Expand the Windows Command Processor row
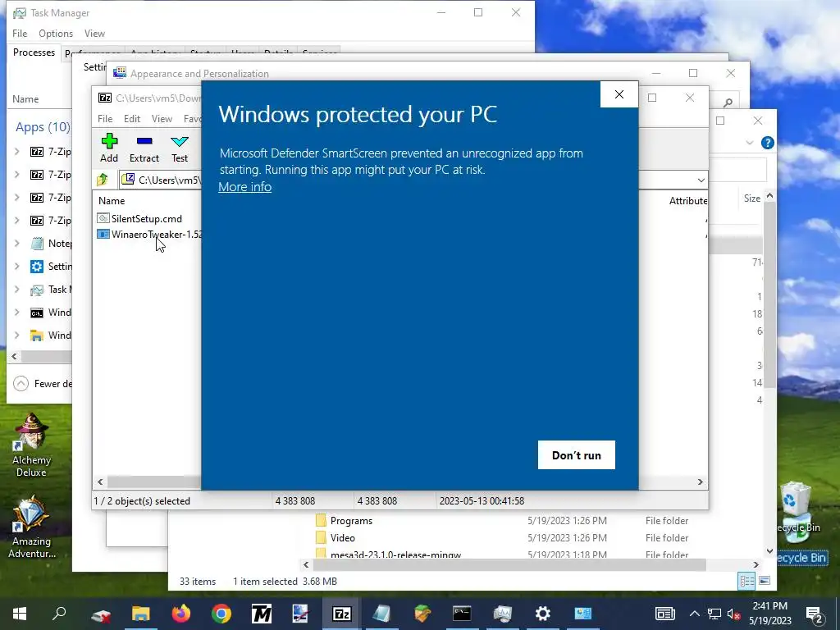Viewport: 840px width, 630px height. click(17, 313)
